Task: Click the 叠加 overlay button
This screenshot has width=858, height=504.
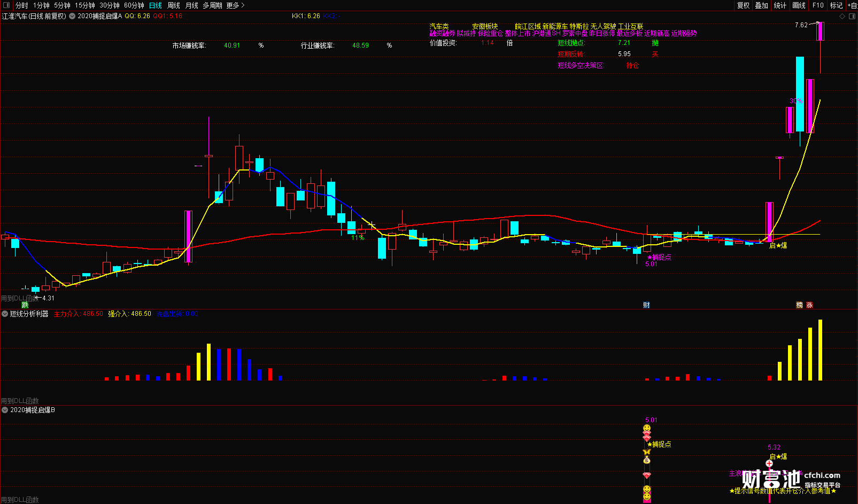Action: [762, 5]
